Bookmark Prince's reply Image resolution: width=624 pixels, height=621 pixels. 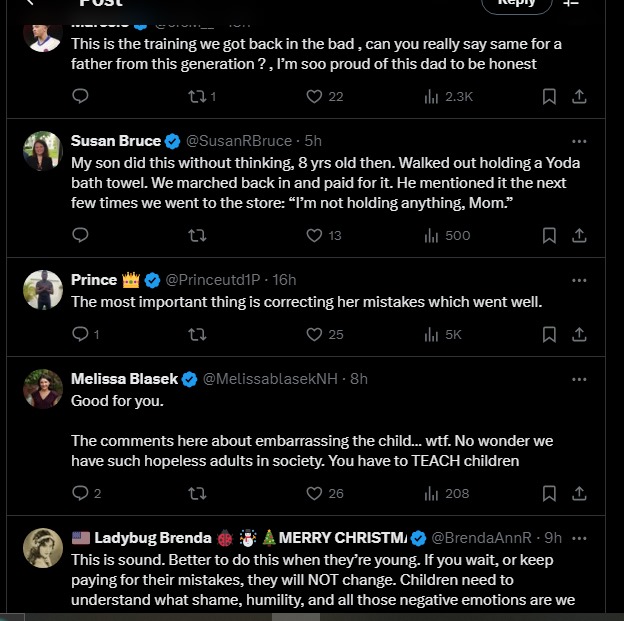click(549, 334)
